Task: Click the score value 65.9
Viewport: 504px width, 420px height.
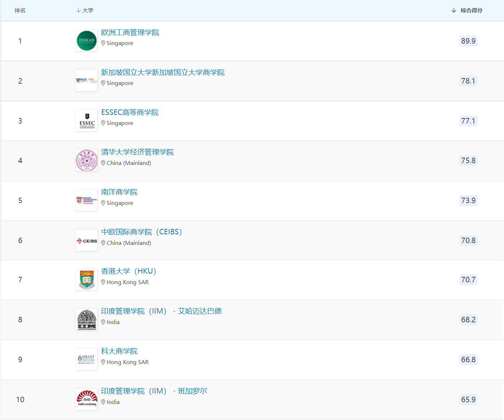Action: click(x=468, y=400)
